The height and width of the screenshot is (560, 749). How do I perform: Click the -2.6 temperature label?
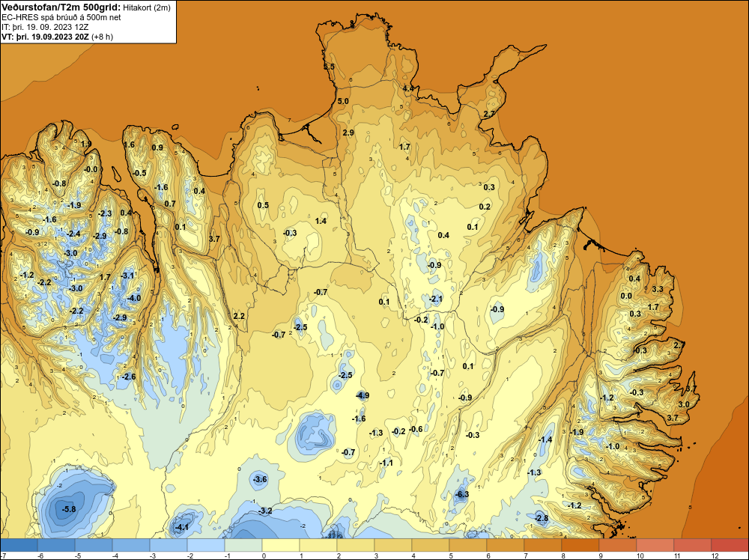[x=128, y=377]
